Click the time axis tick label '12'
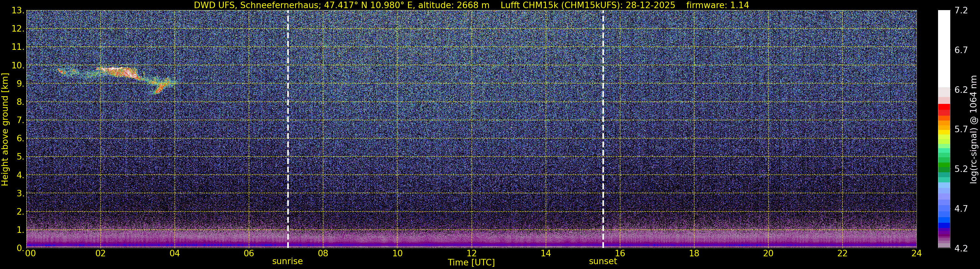Image resolution: width=980 pixels, height=269 pixels. [471, 253]
